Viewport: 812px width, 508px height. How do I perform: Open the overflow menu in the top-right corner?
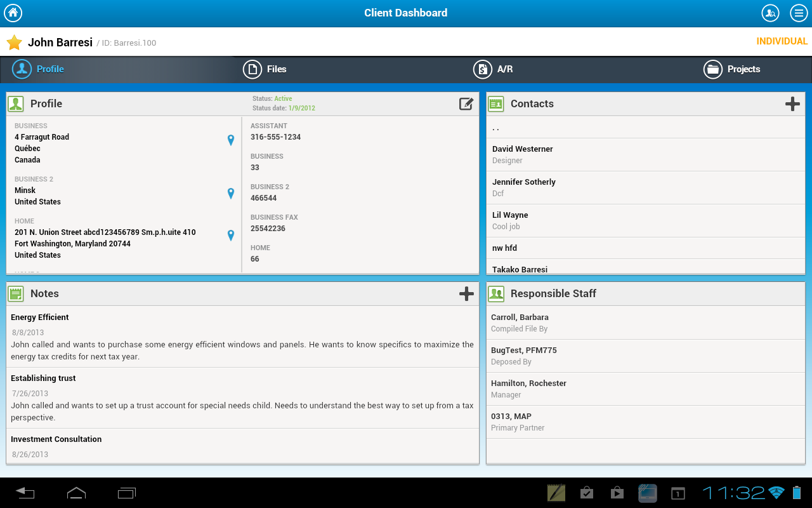pyautogui.click(x=799, y=13)
